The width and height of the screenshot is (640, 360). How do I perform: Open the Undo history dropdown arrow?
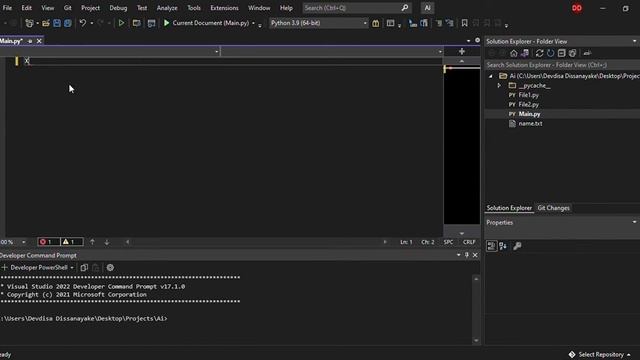click(91, 23)
